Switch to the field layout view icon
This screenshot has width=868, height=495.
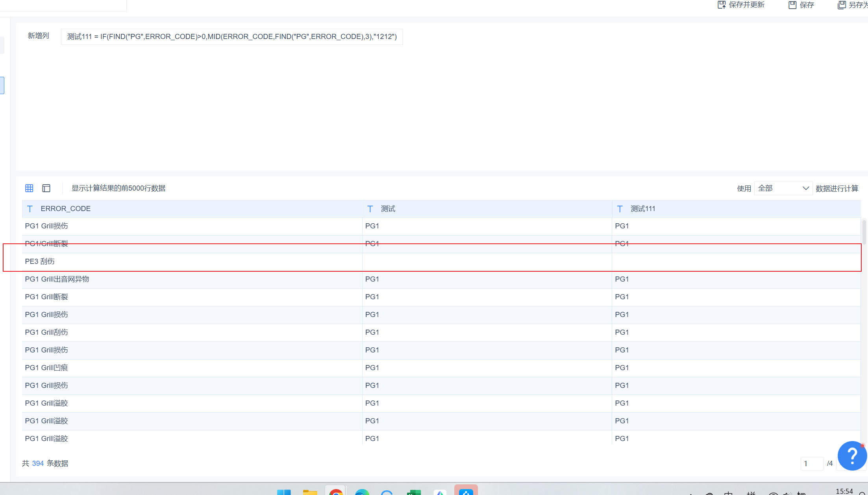tap(46, 188)
